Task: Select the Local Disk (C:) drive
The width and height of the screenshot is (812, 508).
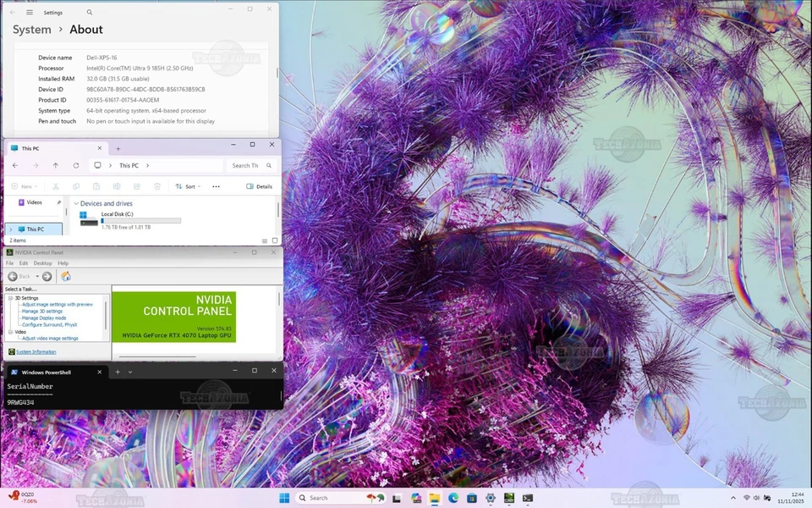Action: [130, 220]
